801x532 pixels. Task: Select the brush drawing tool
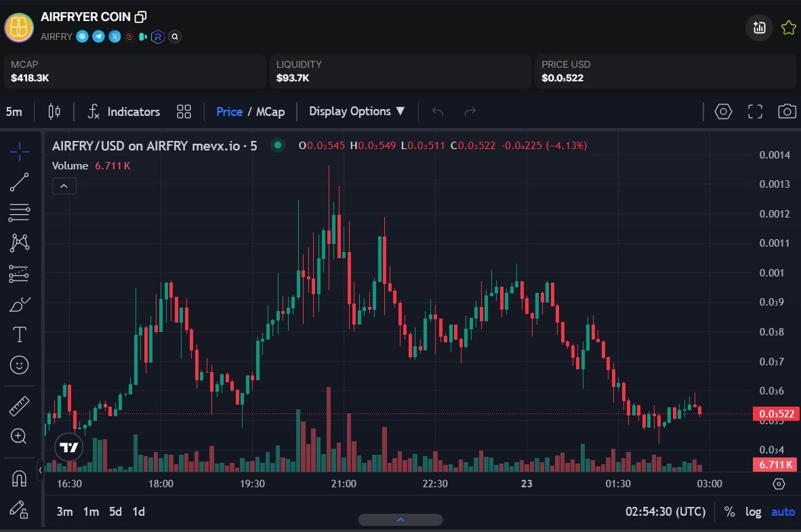point(20,304)
